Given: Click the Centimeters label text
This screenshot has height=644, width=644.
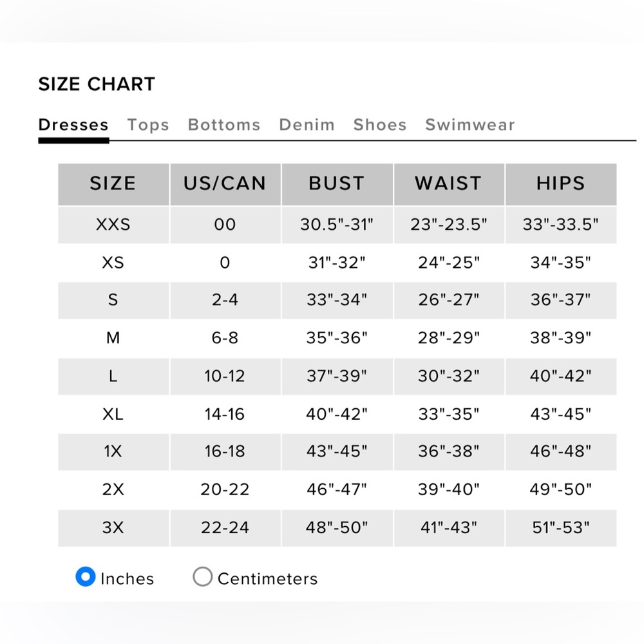Looking at the screenshot, I should [268, 579].
